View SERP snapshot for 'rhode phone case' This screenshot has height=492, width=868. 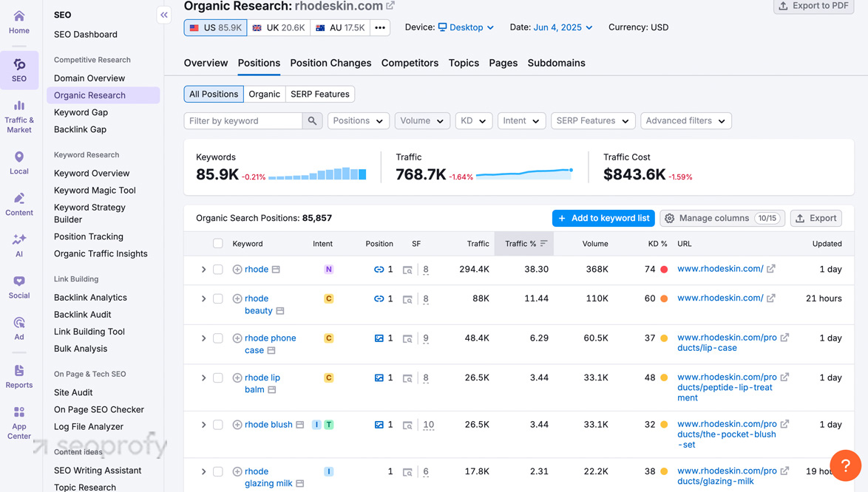coord(407,338)
